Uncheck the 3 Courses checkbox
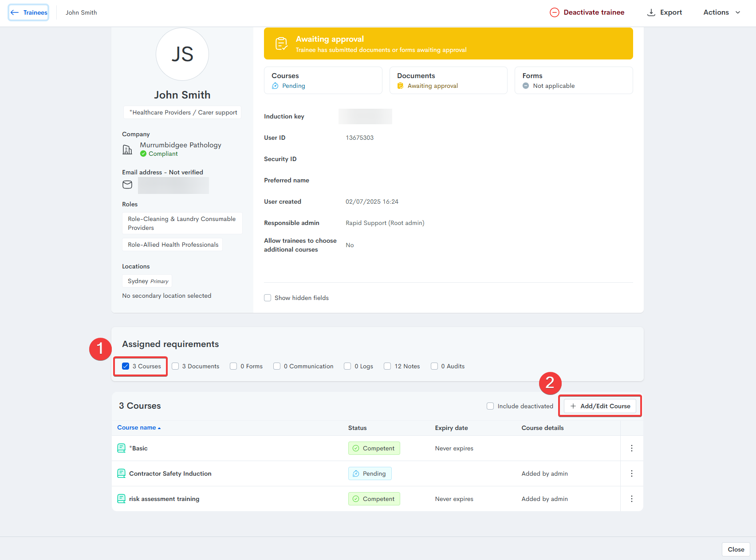 126,366
